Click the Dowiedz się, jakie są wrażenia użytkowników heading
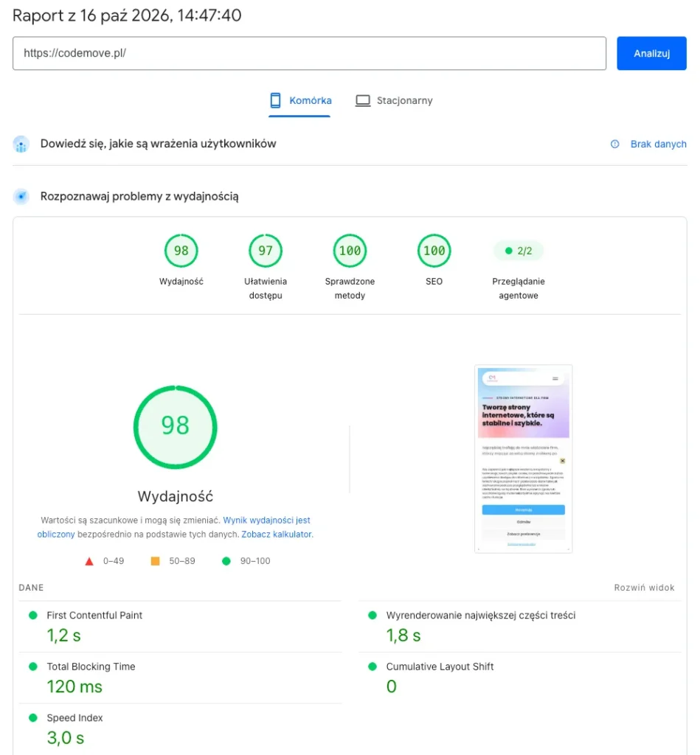 (158, 144)
